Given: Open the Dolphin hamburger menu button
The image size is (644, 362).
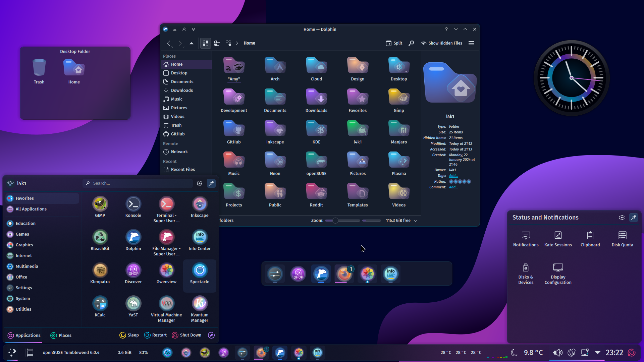Looking at the screenshot, I should [x=471, y=43].
